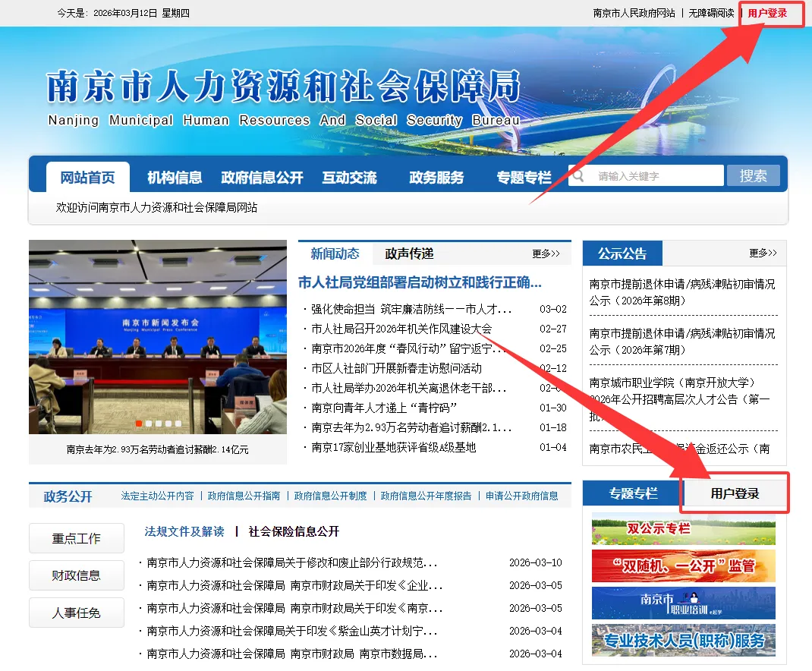Open 公示公告 section tab
The width and height of the screenshot is (812, 671).
click(x=622, y=254)
